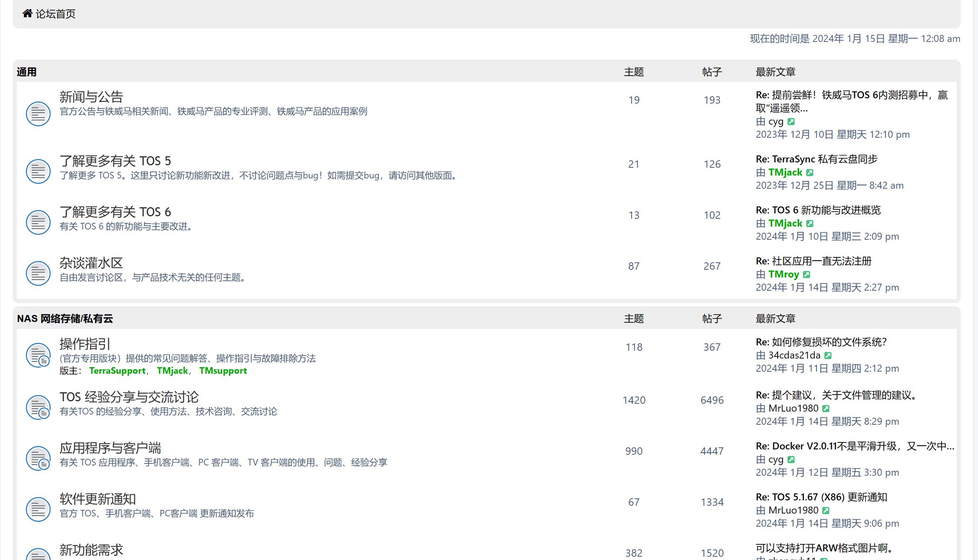Open the 论坛首页 breadcrumb link
The height and width of the screenshot is (560, 978).
[55, 14]
